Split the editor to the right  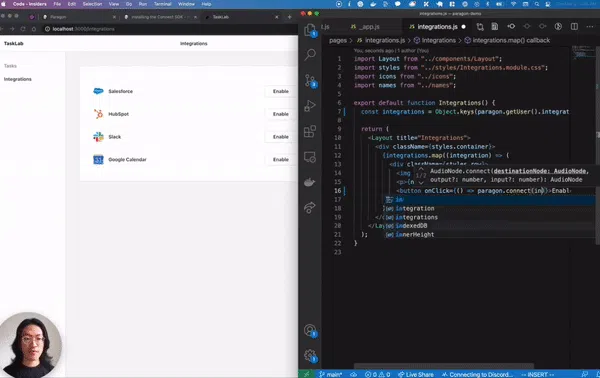(574, 26)
